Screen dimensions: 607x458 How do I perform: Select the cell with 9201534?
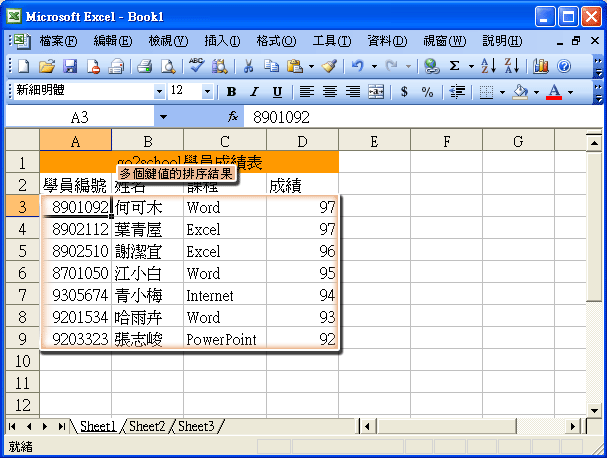[x=75, y=317]
